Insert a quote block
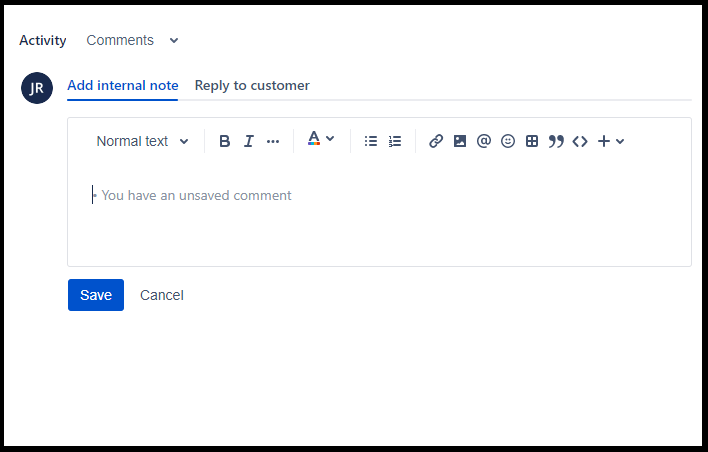 point(556,141)
